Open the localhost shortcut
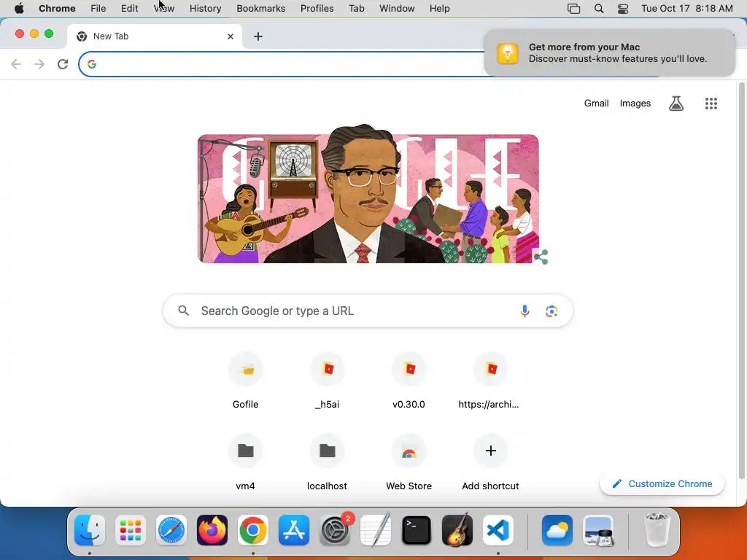Image resolution: width=747 pixels, height=560 pixels. click(328, 462)
